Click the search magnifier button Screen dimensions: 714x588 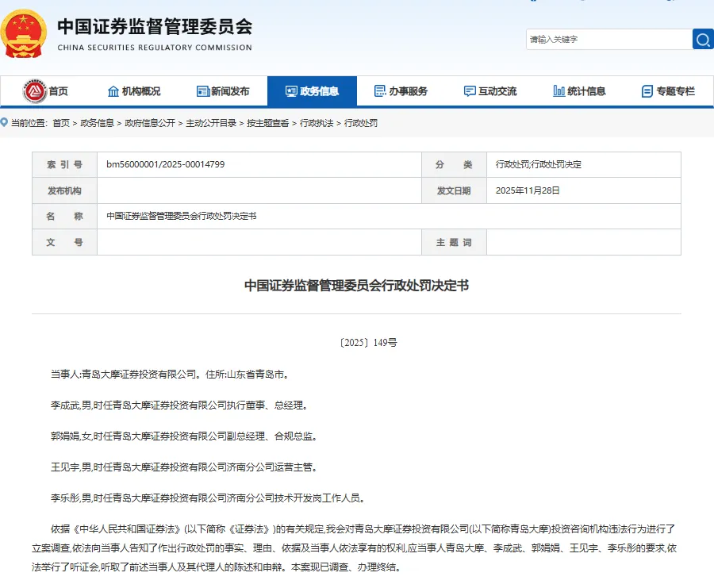pos(703,39)
